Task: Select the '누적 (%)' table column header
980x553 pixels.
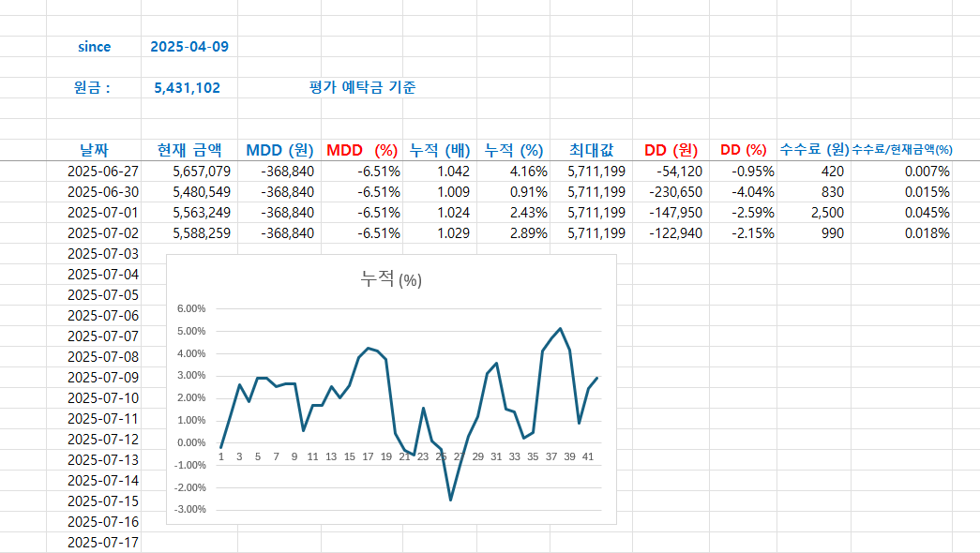Action: click(x=514, y=150)
